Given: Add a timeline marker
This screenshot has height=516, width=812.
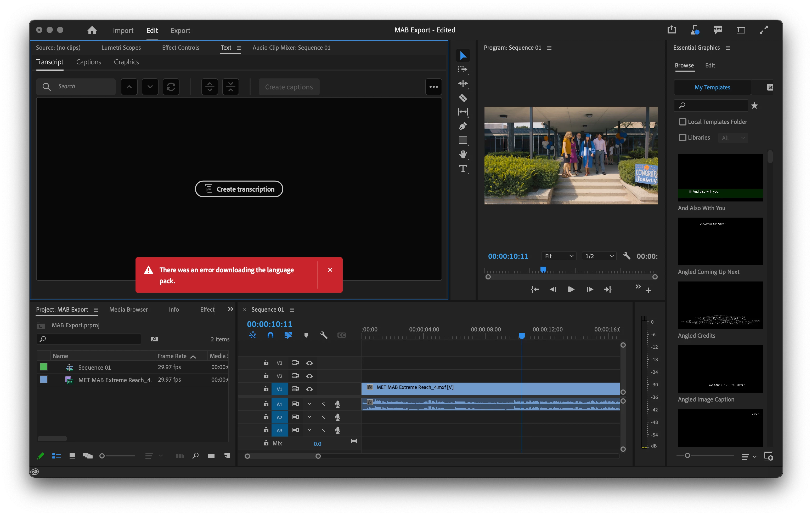Looking at the screenshot, I should click(306, 335).
